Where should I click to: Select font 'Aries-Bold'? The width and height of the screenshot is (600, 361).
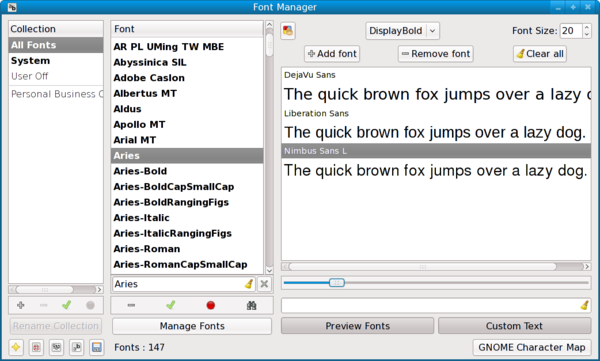click(x=187, y=171)
